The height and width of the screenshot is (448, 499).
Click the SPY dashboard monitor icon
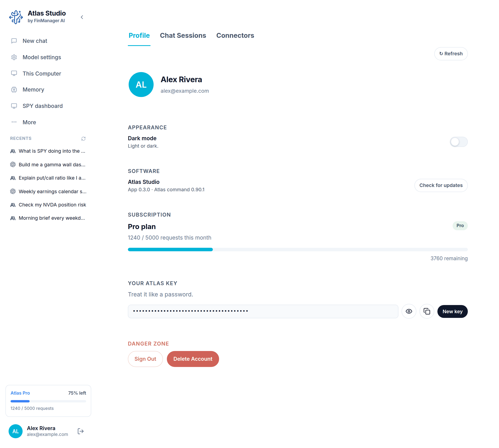pyautogui.click(x=14, y=106)
